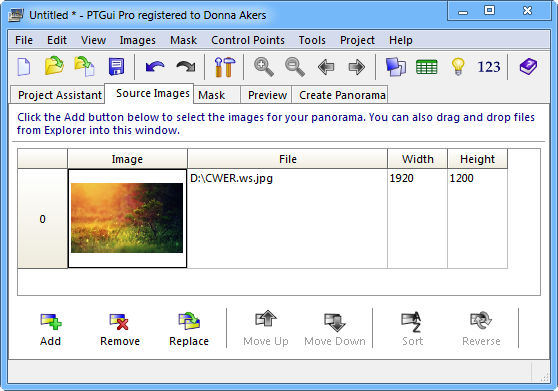Open the Project menu
Viewport: 558px width, 391px height.
[357, 40]
